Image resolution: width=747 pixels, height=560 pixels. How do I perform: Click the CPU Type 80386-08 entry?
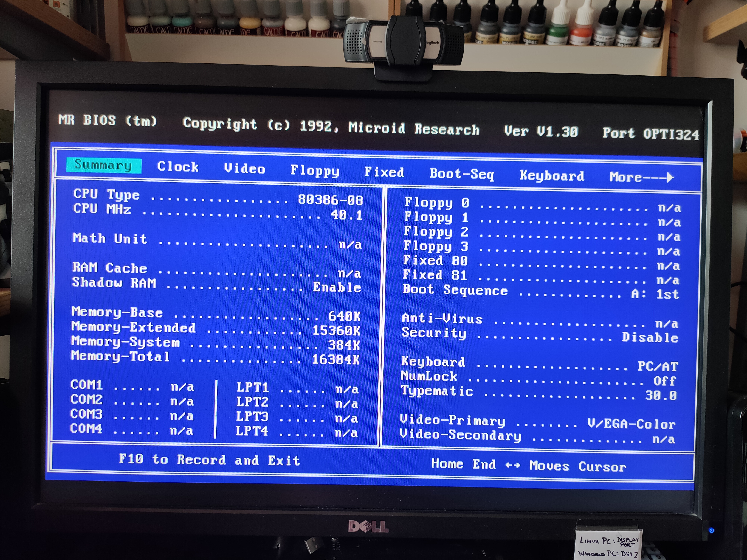tap(330, 200)
